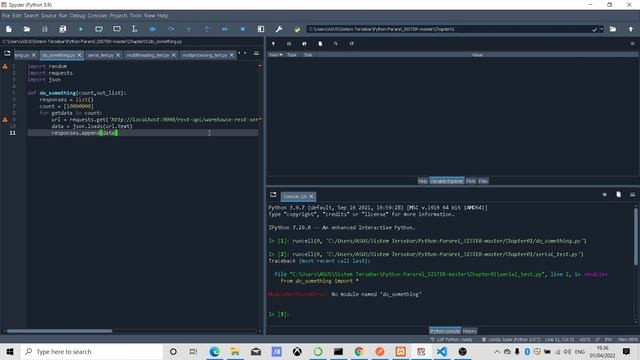Image resolution: width=640 pixels, height=360 pixels.
Task: Click the warning icon beside line 1
Action: [x=5, y=66]
